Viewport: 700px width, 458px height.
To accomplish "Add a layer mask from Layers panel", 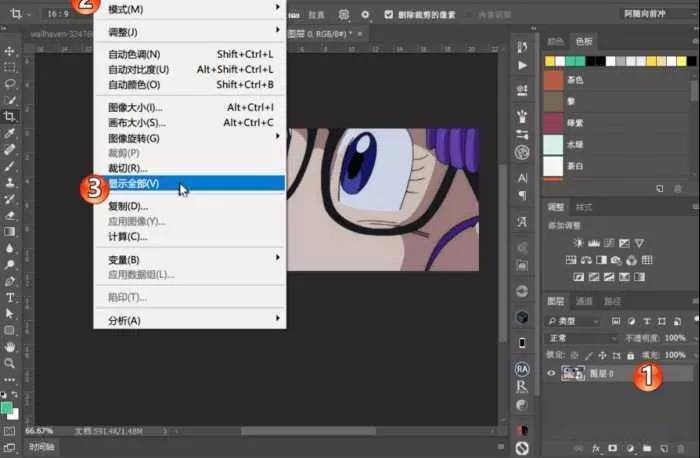I will click(x=613, y=448).
